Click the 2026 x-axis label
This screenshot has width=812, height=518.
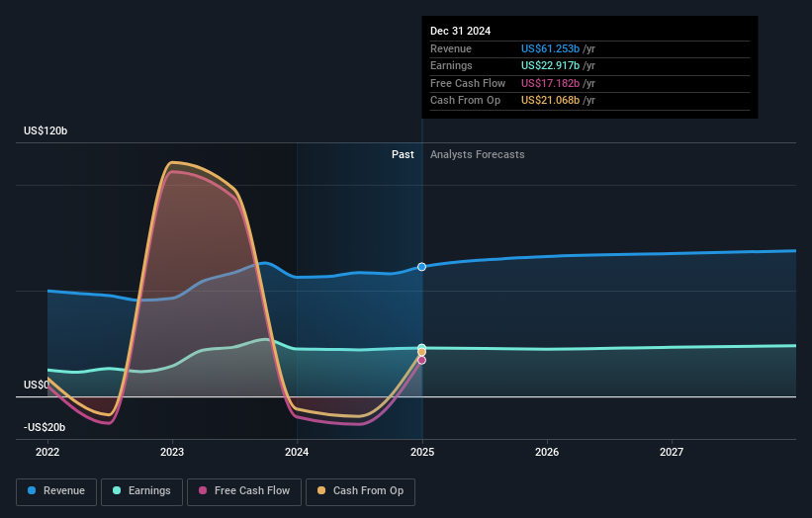click(547, 453)
